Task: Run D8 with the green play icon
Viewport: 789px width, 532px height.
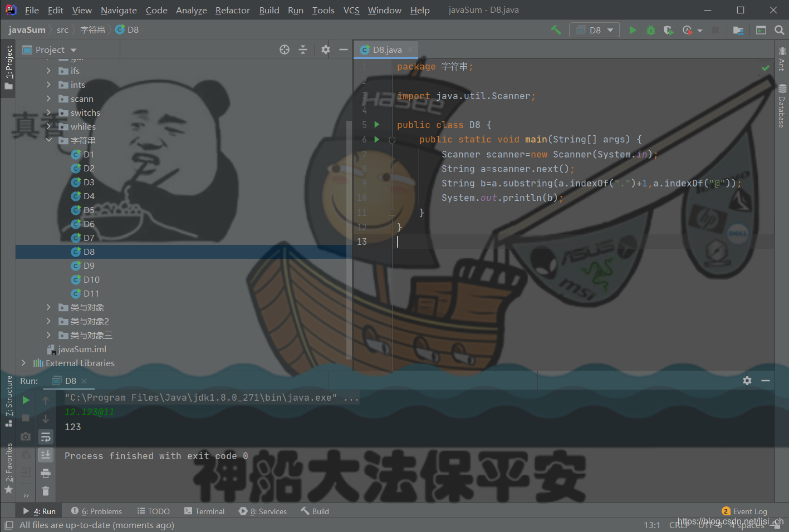Action: click(633, 30)
